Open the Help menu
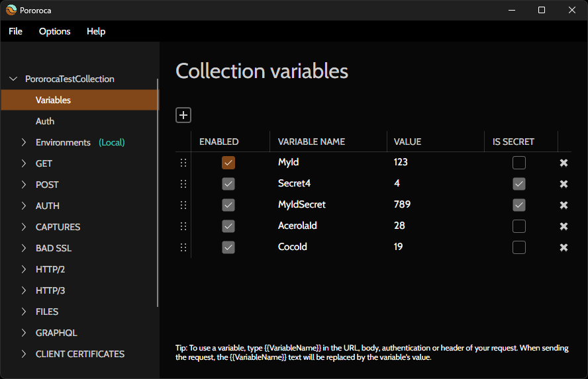The width and height of the screenshot is (588, 379). (96, 32)
